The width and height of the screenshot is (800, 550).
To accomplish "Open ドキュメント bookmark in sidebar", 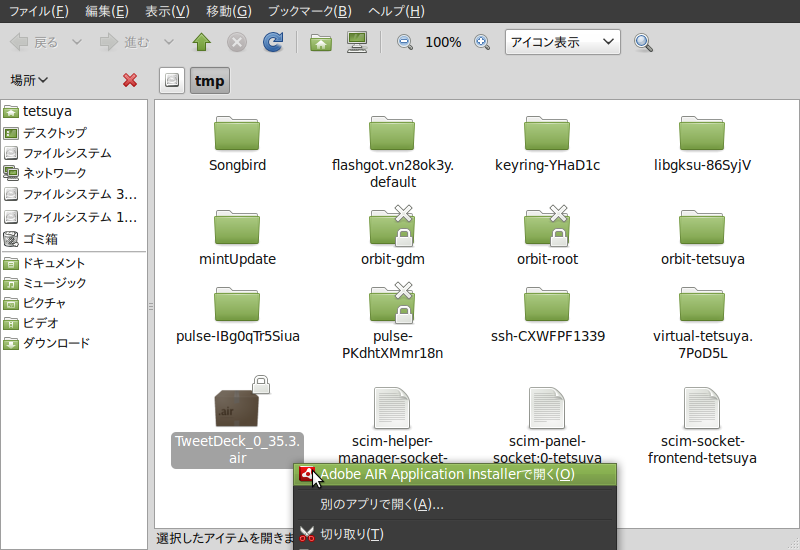I will coord(74,263).
